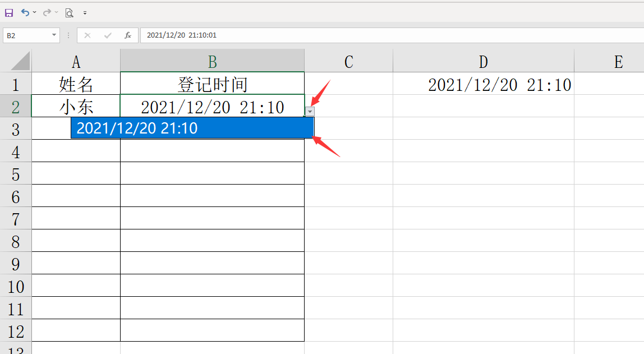The height and width of the screenshot is (354, 644).
Task: Click empty cell C1
Action: point(349,84)
